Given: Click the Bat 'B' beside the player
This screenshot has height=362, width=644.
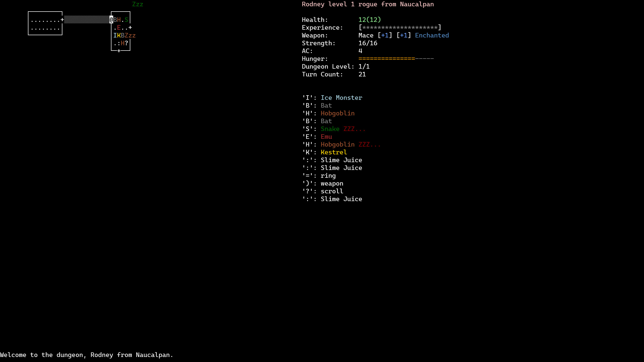Looking at the screenshot, I should tap(115, 19).
